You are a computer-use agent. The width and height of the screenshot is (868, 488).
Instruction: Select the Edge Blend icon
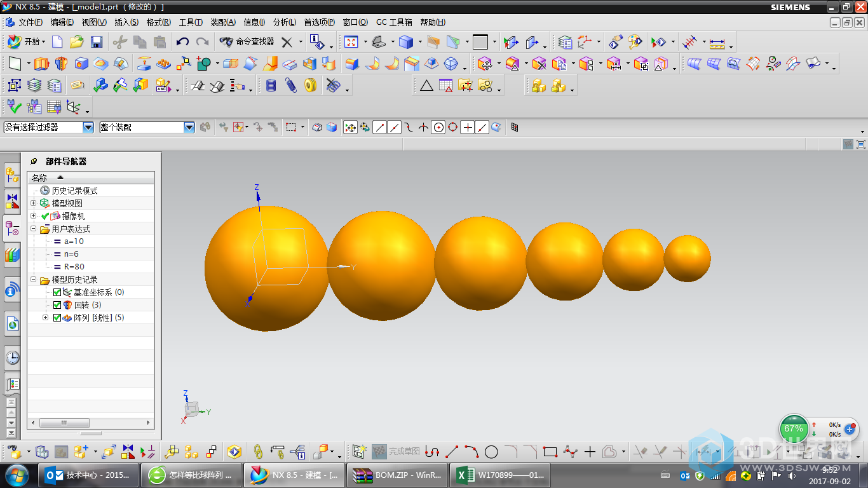coord(351,64)
